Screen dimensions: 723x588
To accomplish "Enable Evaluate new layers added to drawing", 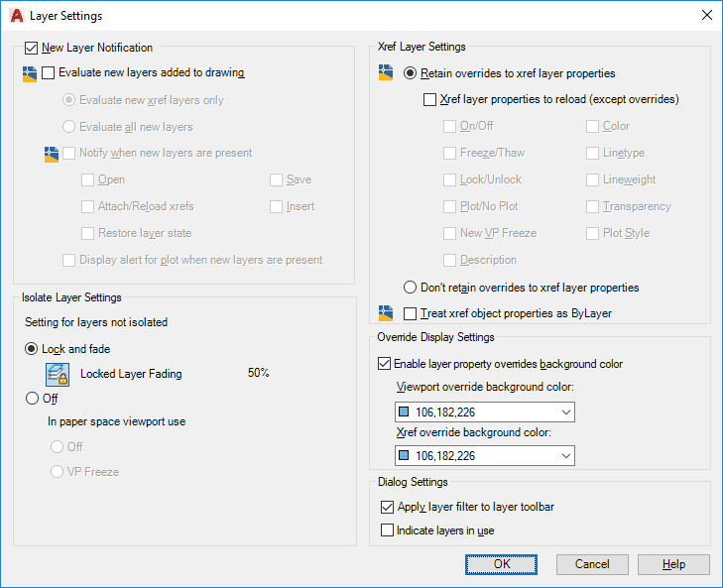I will pyautogui.click(x=49, y=72).
